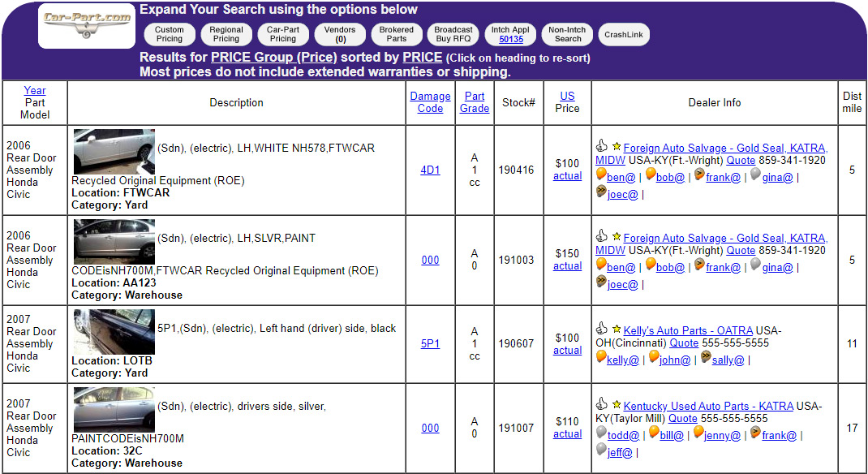Sort by the US Price column heading

point(567,96)
